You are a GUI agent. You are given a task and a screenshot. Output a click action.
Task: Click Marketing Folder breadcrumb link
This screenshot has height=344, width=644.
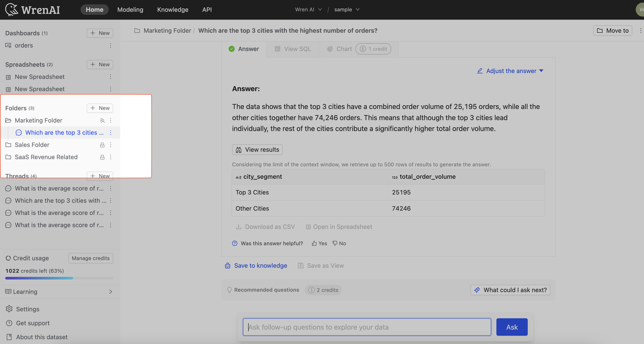pos(167,31)
